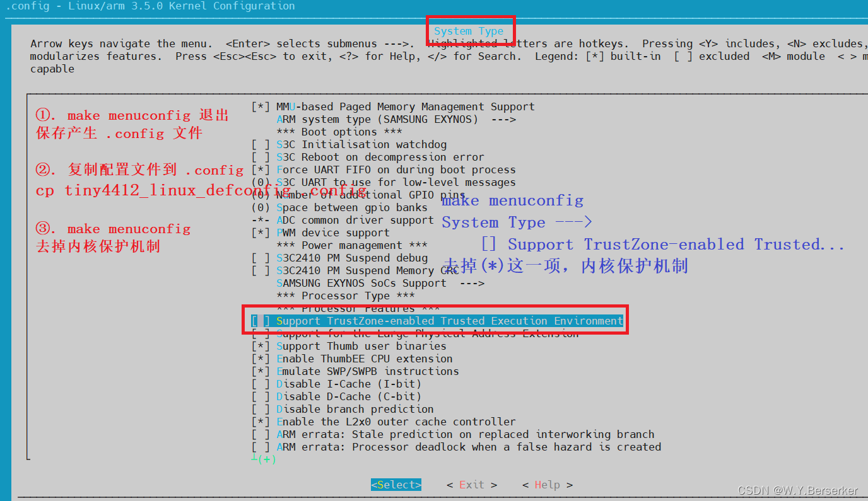The image size is (868, 501).
Task: Toggle S3C Reboot on decompression error
Action: coord(368,157)
